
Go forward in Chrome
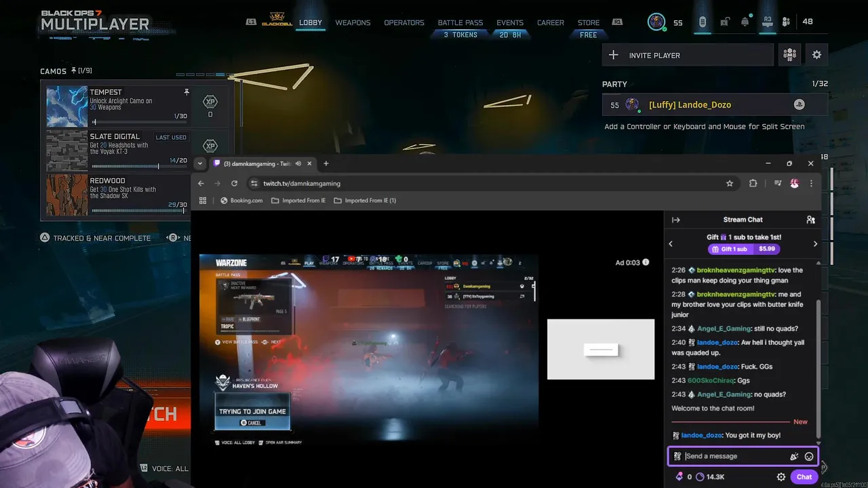[217, 183]
